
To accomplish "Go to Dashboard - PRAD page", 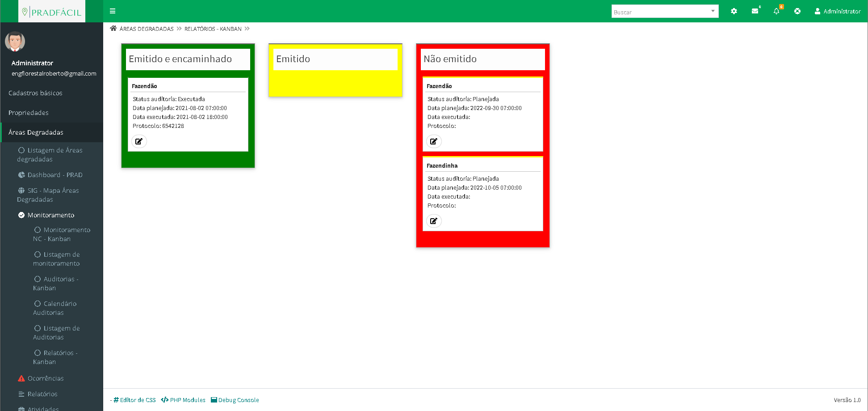I will coord(55,175).
